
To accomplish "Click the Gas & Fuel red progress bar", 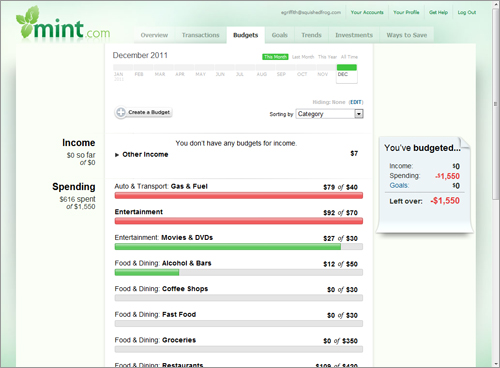I will 239,196.
